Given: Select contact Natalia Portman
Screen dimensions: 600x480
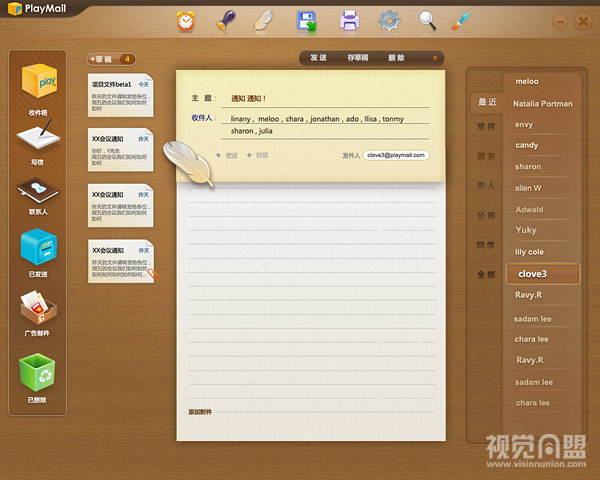Looking at the screenshot, I should tap(543, 104).
